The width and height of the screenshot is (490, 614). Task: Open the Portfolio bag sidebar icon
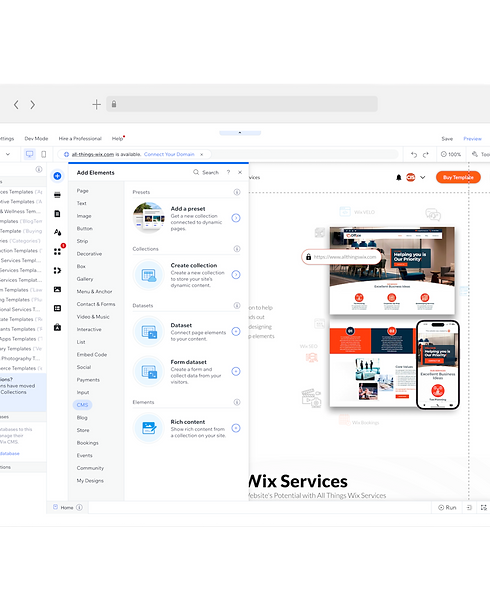click(57, 327)
